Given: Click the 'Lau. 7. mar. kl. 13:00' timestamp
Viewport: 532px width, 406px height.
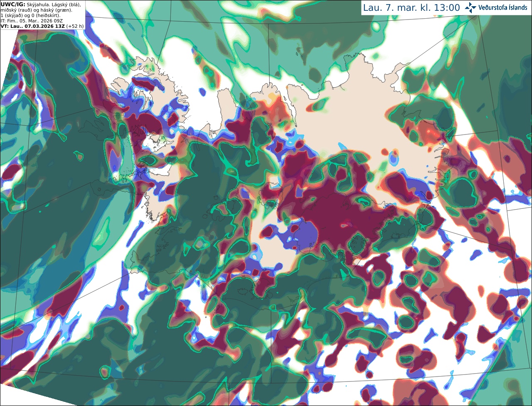Looking at the screenshot, I should click(x=411, y=8).
